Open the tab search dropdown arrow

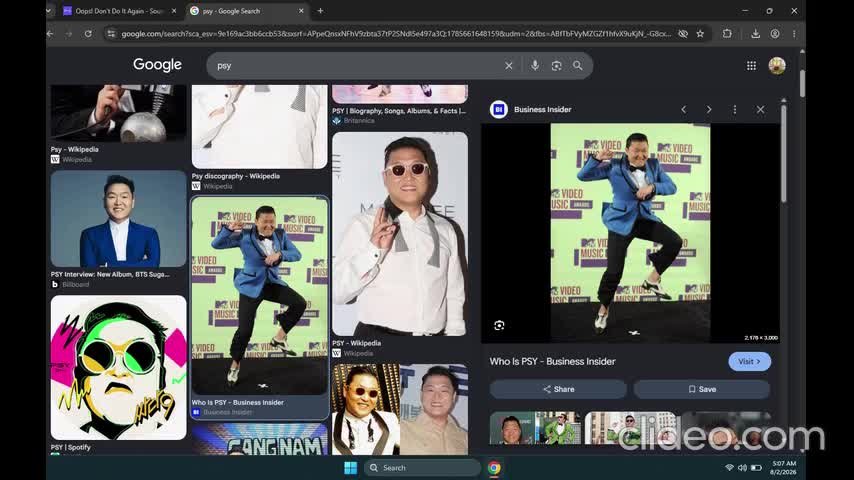click(50, 11)
